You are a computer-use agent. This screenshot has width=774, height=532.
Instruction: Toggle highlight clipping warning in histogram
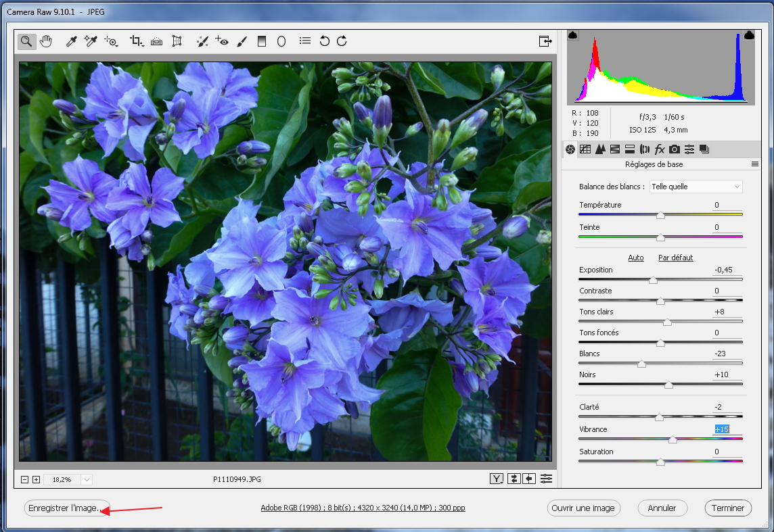coord(749,35)
